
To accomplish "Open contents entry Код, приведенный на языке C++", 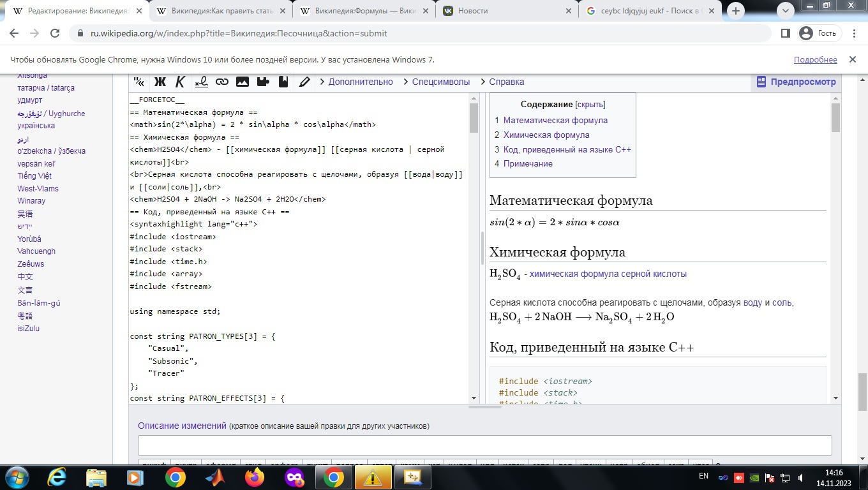I will click(567, 149).
